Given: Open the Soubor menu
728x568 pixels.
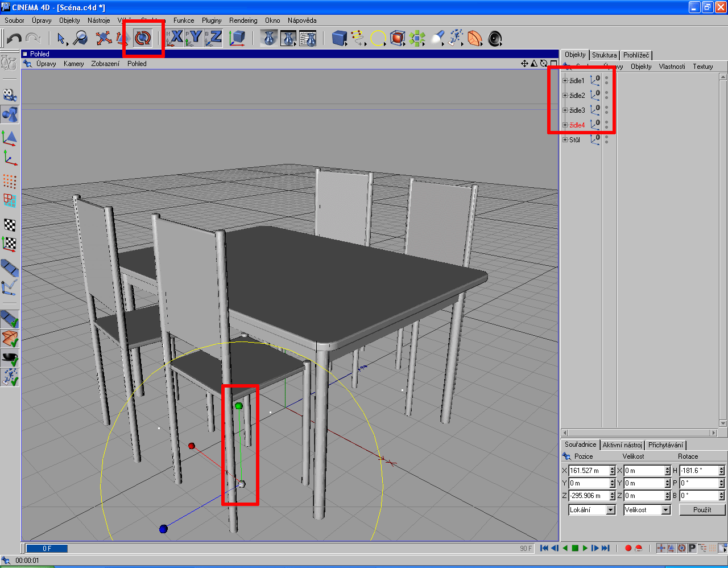Looking at the screenshot, I should (14, 20).
